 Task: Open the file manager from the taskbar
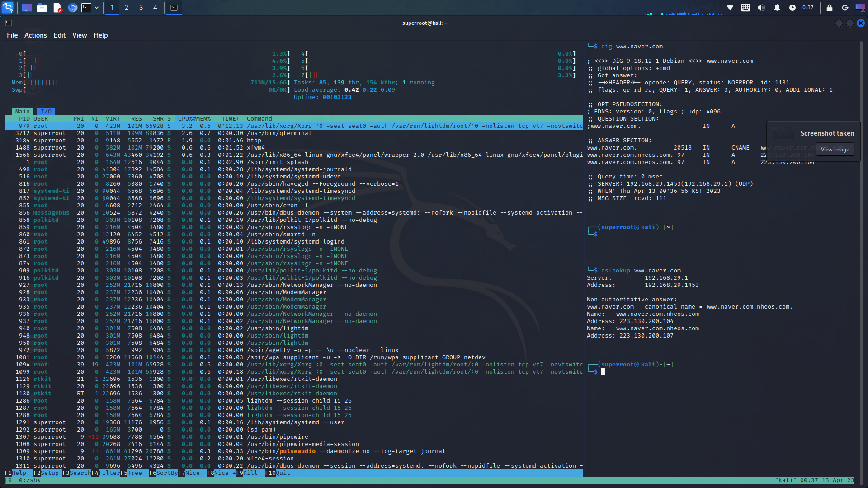(x=42, y=8)
